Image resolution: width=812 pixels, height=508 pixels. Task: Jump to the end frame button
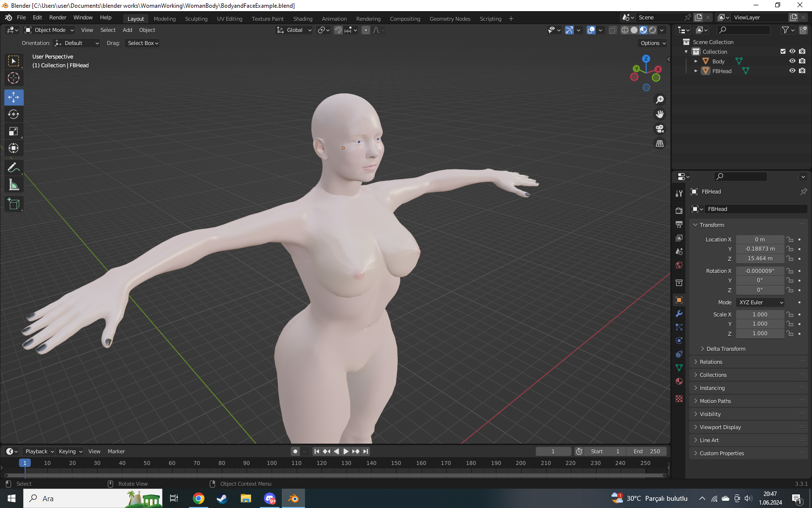click(x=366, y=451)
